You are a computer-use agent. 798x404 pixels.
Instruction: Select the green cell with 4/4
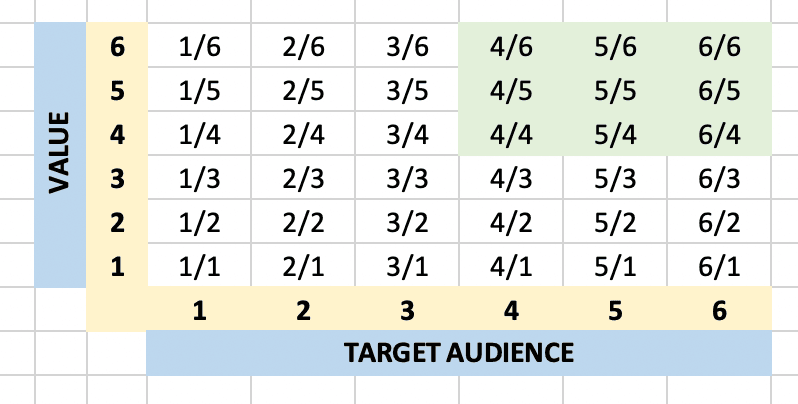point(511,135)
